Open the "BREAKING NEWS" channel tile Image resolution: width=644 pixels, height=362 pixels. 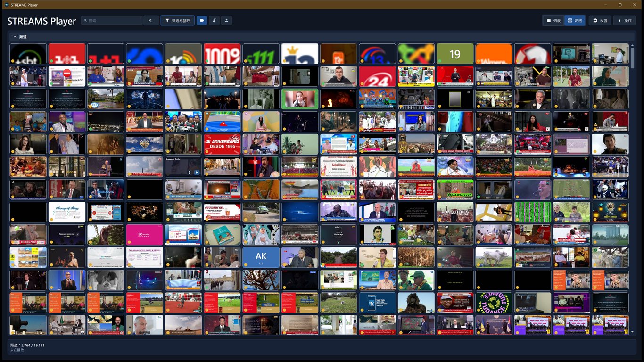145,76
